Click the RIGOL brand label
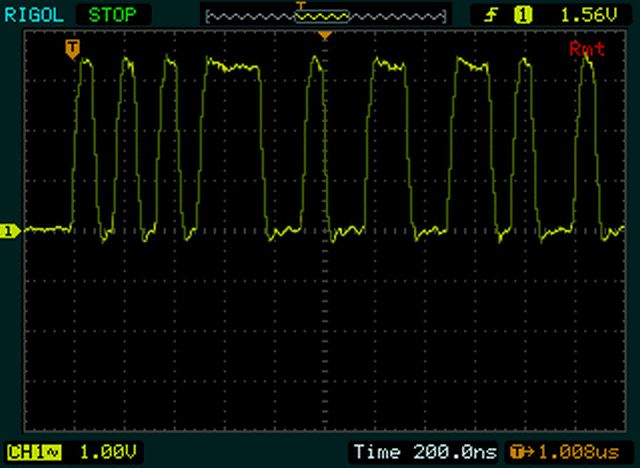This screenshot has width=640, height=468. pyautogui.click(x=34, y=15)
